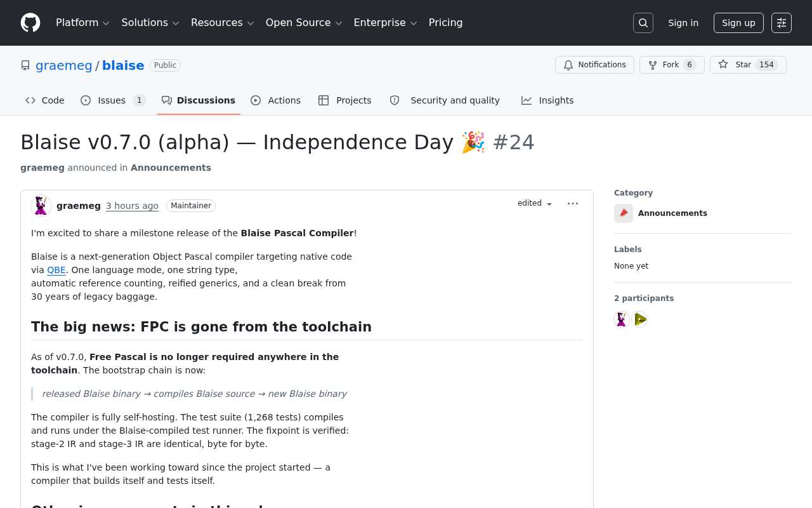Click the discussion number #24
Viewport: 812px width, 508px height.
coord(513,142)
